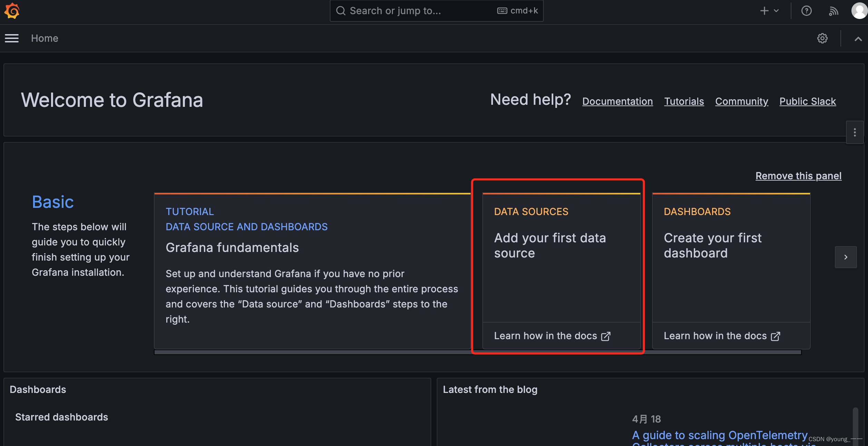Image resolution: width=868 pixels, height=446 pixels.
Task: Open the news RSS feed icon
Action: 833,11
